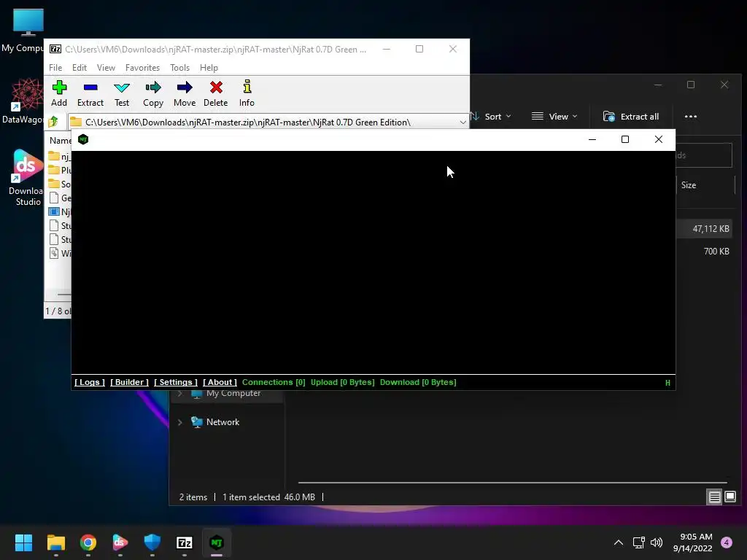
Task: Open notification center badge
Action: coord(727,542)
